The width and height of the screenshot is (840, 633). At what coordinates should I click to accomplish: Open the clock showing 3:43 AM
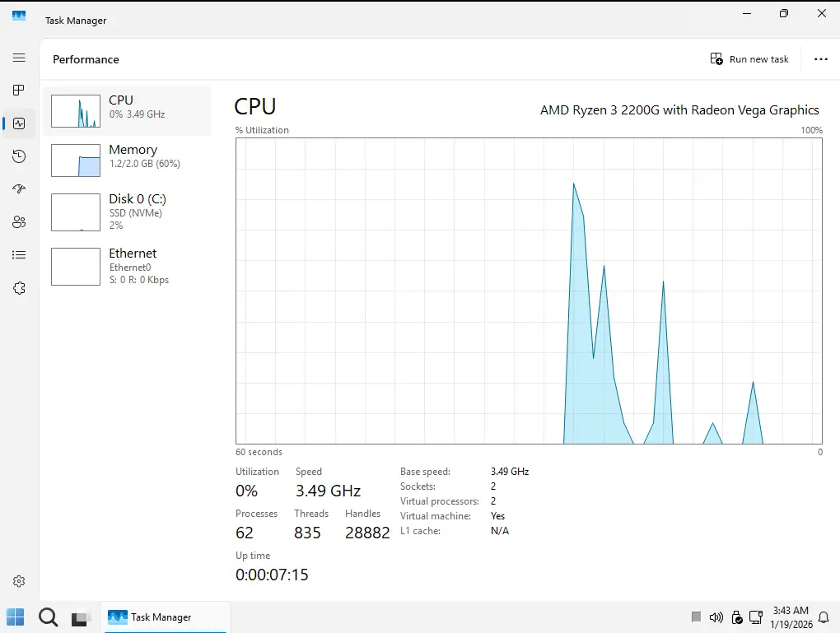[x=791, y=617]
